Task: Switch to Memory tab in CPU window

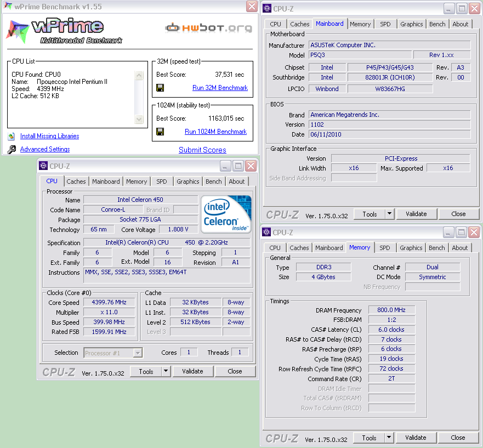Action: [137, 182]
